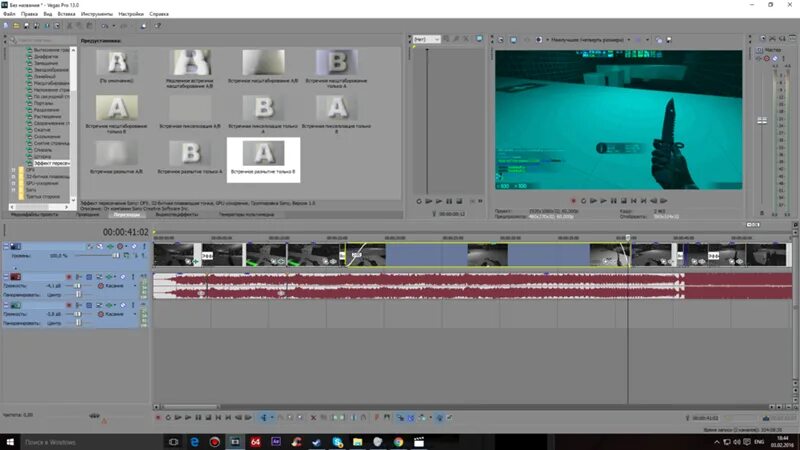Switch to Генераторы мультимедиа tab

246,215
